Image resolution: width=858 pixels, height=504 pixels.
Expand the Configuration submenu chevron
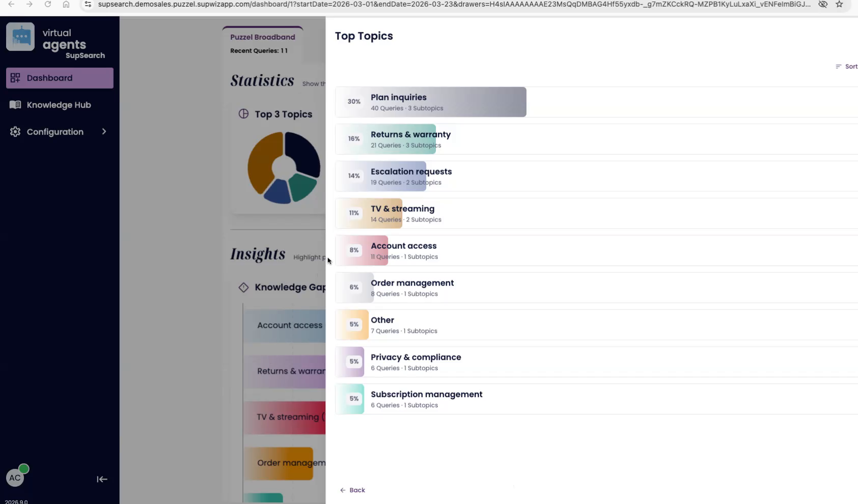coord(104,132)
